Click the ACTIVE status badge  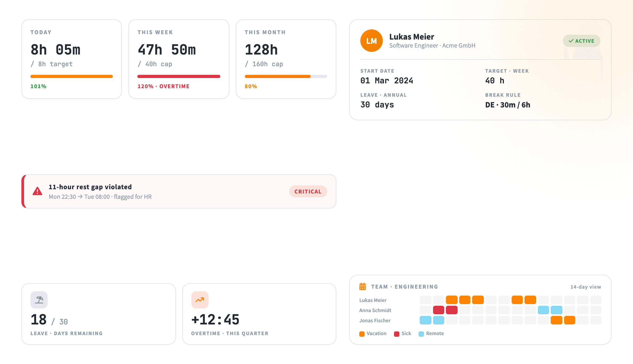581,41
